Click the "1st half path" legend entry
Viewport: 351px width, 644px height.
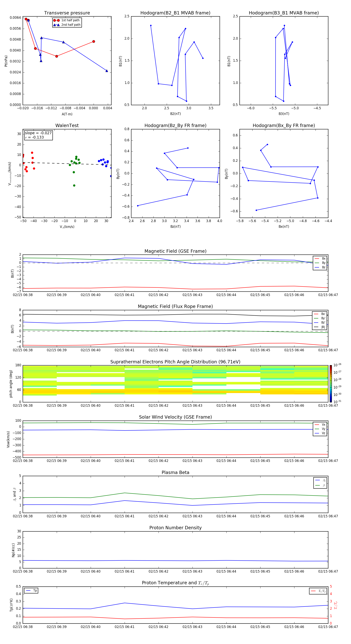coord(67,20)
